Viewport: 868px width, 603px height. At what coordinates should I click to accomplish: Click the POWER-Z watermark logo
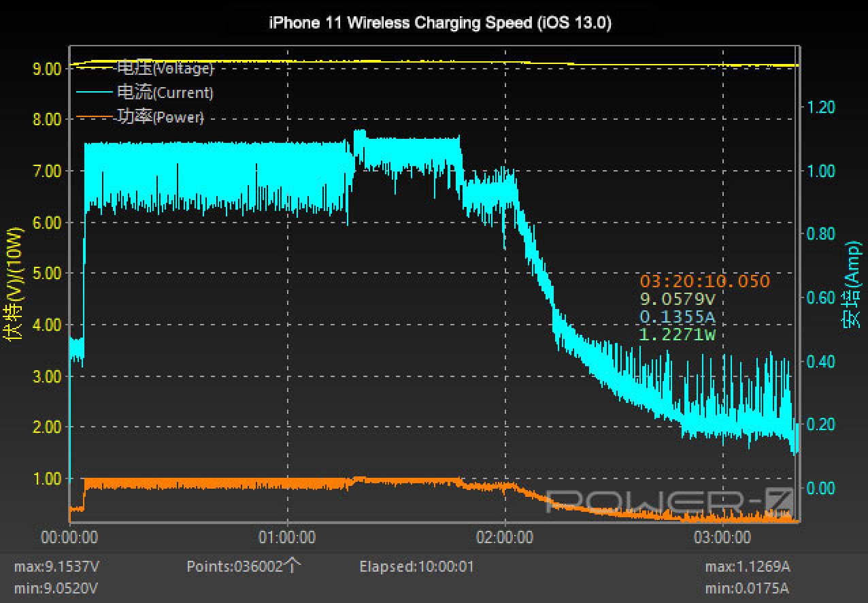670,502
